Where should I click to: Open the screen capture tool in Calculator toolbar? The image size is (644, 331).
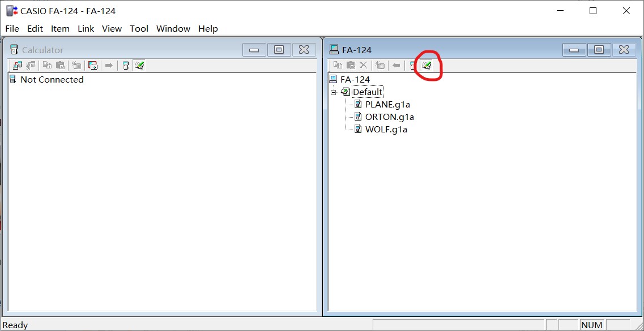(93, 65)
